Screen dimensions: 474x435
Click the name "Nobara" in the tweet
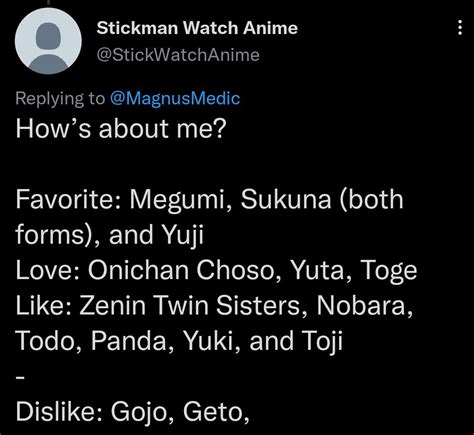(x=361, y=305)
